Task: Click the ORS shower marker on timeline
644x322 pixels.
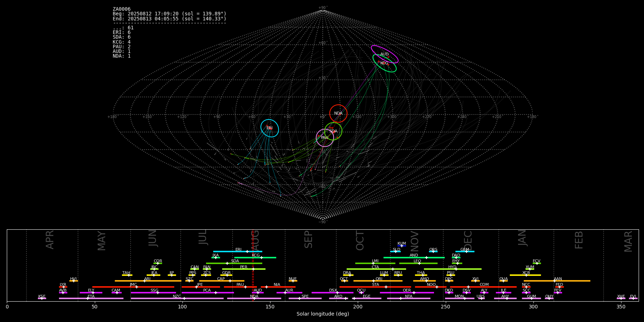Action: click(433, 252)
